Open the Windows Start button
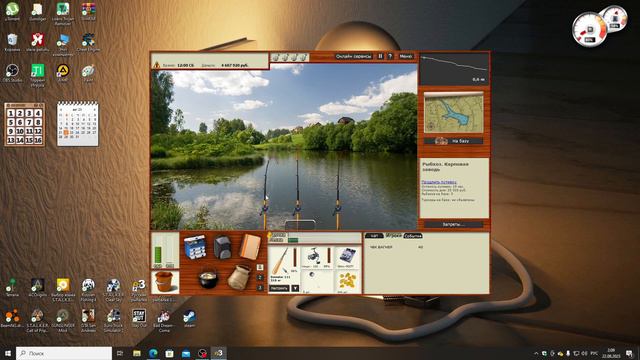Viewport: 640px width, 360px height. [x=8, y=353]
